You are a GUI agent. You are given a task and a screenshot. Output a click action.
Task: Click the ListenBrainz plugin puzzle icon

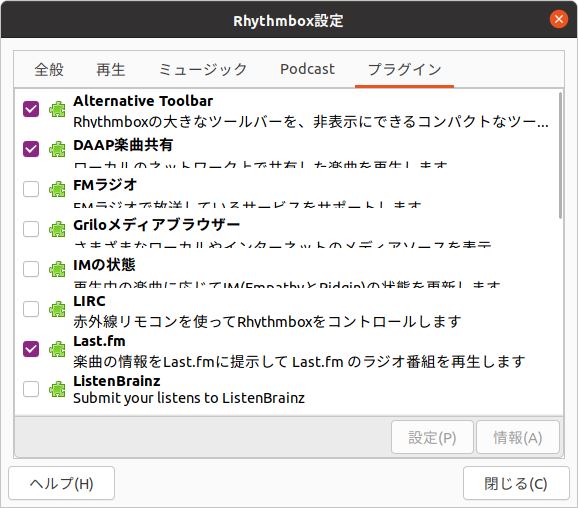coord(57,389)
